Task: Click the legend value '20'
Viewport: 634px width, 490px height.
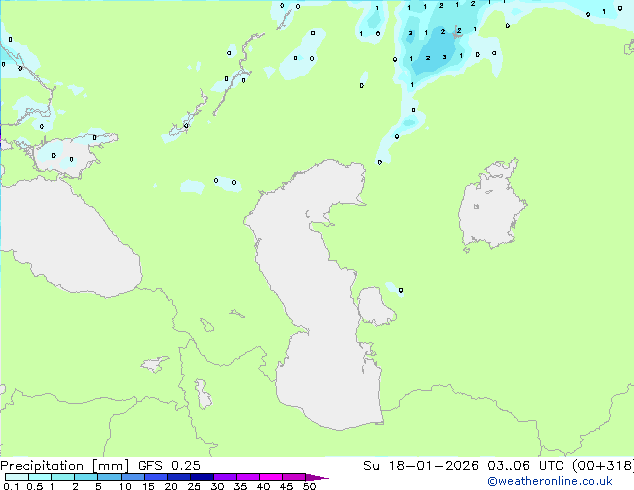Action: [x=171, y=486]
